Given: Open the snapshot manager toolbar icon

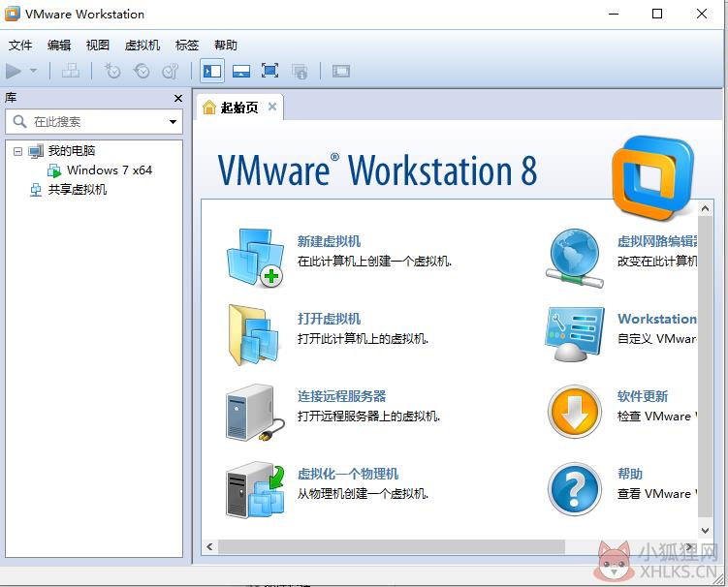Looking at the screenshot, I should coord(171,71).
